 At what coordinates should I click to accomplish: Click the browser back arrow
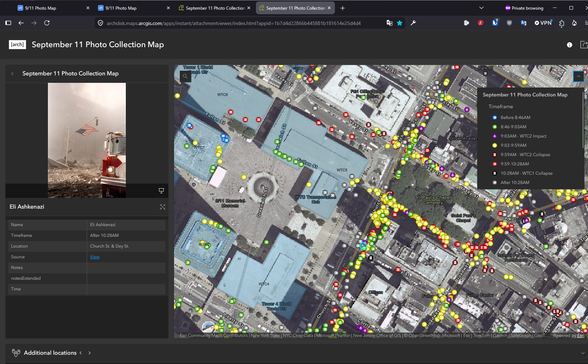coord(21,23)
